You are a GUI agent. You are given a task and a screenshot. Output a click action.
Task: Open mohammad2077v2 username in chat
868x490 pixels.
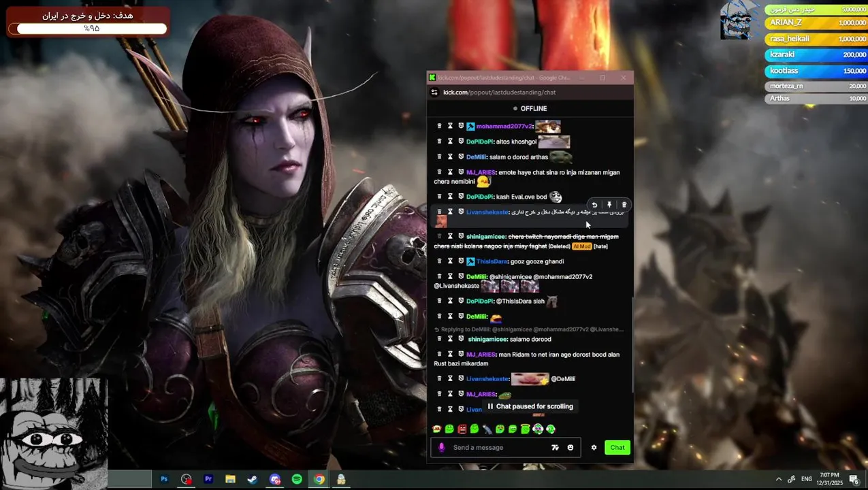click(x=504, y=127)
